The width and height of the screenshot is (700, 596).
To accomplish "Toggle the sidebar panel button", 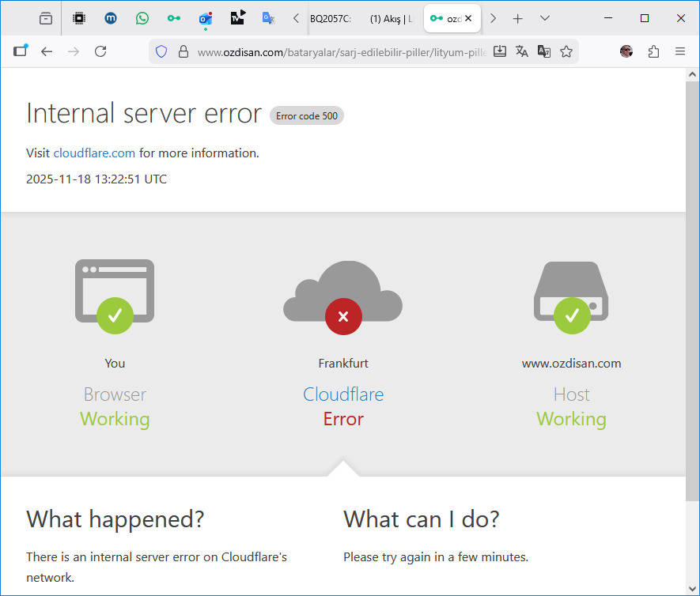I will coord(20,51).
